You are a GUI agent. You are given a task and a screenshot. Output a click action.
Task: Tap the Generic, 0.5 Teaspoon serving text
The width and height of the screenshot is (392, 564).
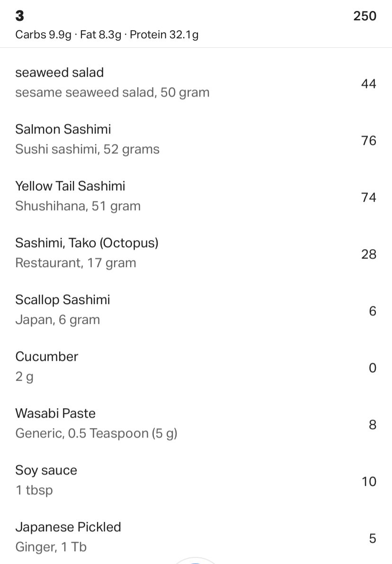(97, 433)
